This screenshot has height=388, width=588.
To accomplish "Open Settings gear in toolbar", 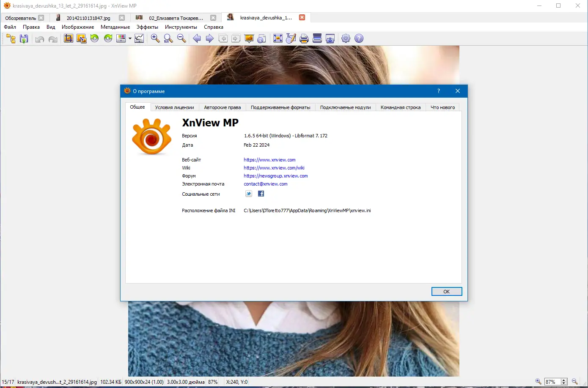I will pos(346,39).
